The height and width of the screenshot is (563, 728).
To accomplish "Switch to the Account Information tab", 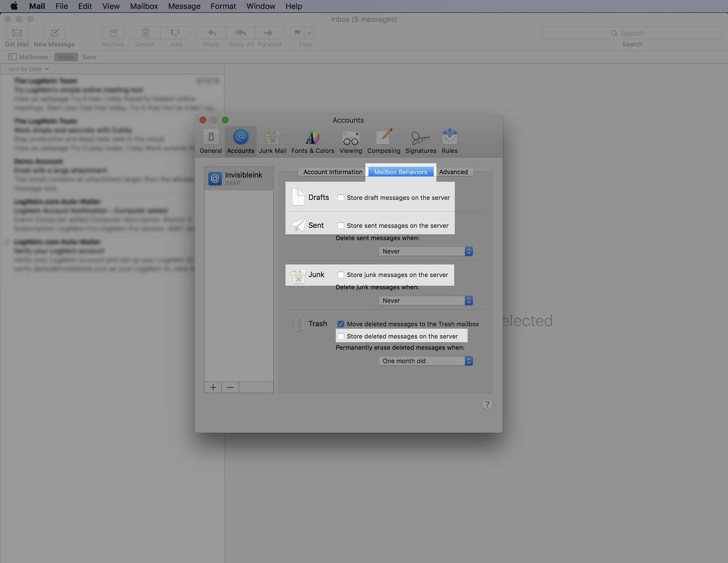I will [333, 172].
